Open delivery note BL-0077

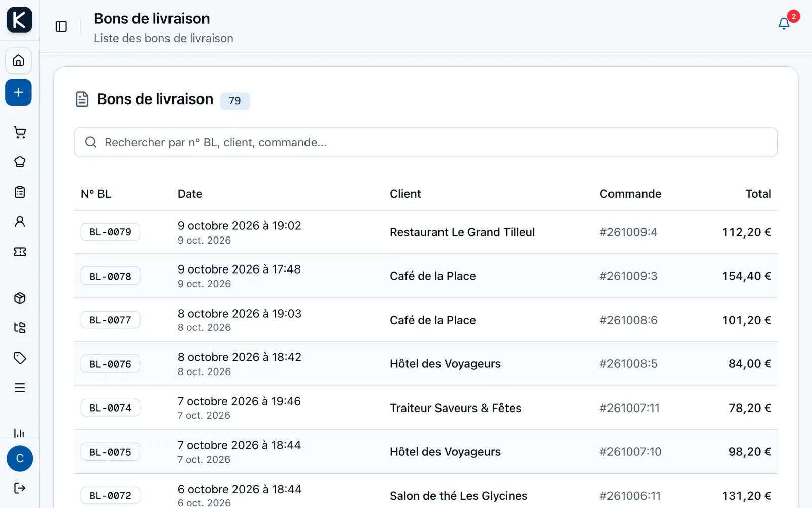pos(110,320)
